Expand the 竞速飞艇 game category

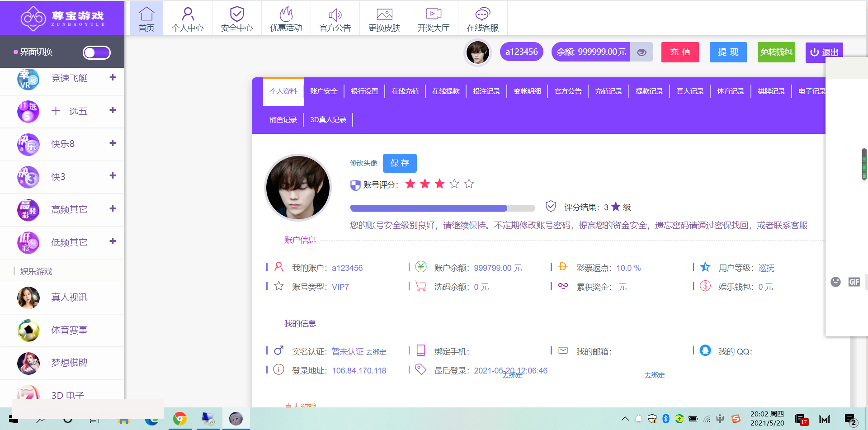point(113,78)
